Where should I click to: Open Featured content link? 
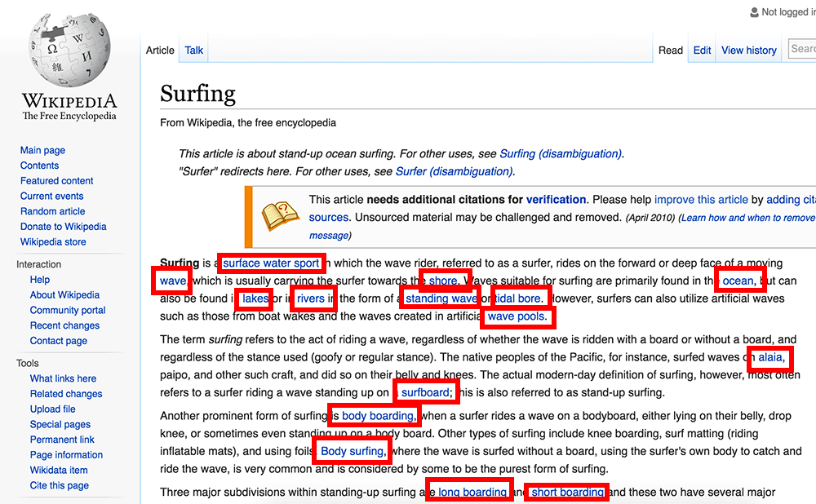pyautogui.click(x=57, y=181)
